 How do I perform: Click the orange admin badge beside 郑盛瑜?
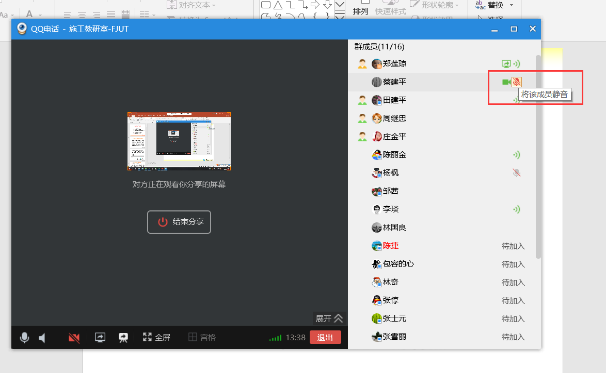click(x=362, y=64)
